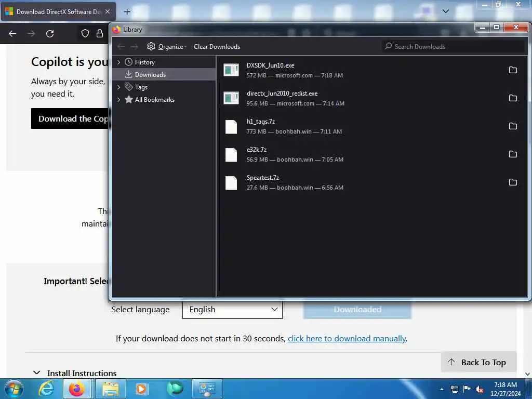Click Download the Copilot button
Image resolution: width=532 pixels, height=399 pixels.
[70, 118]
